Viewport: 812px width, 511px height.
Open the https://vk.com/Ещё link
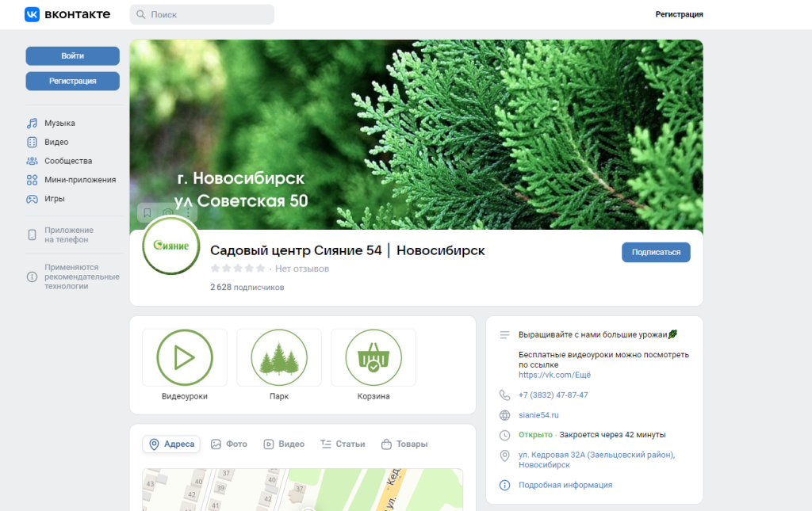coord(554,375)
